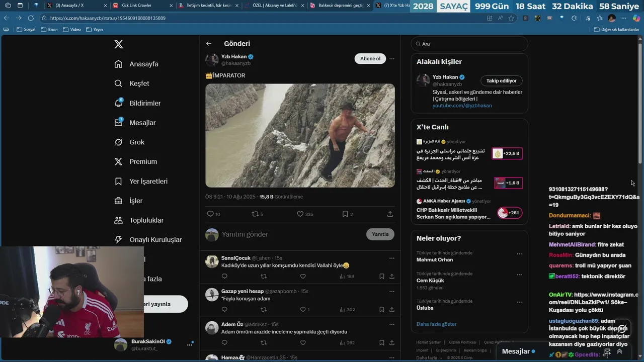
Task: Like the main post with heart icon
Action: (x=300, y=214)
